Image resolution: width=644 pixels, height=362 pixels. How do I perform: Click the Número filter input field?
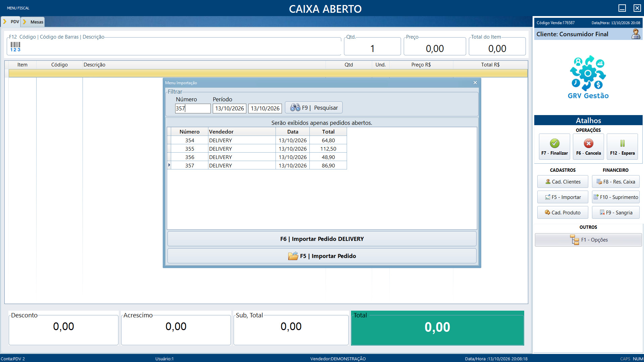click(193, 108)
